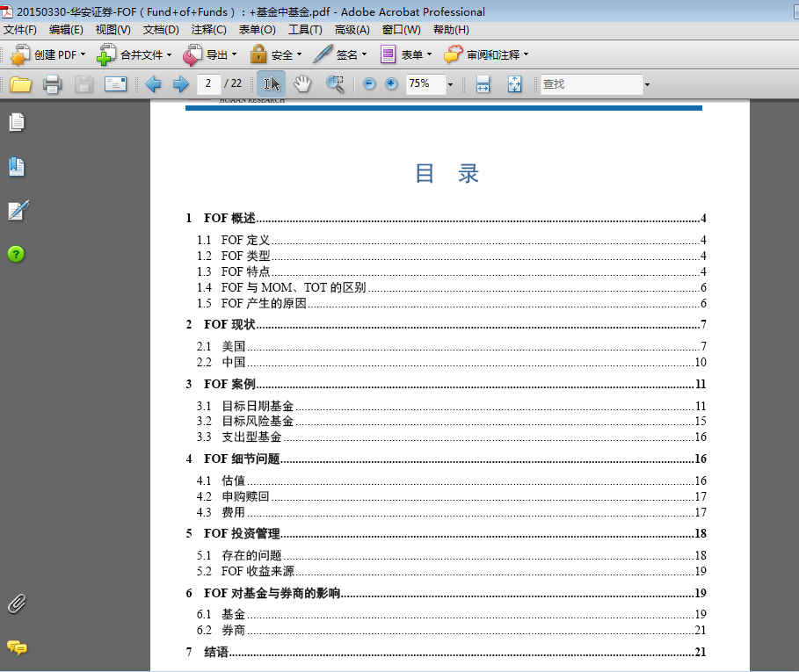This screenshot has height=672, width=799.
Task: Activate the Hand tool
Action: (302, 84)
